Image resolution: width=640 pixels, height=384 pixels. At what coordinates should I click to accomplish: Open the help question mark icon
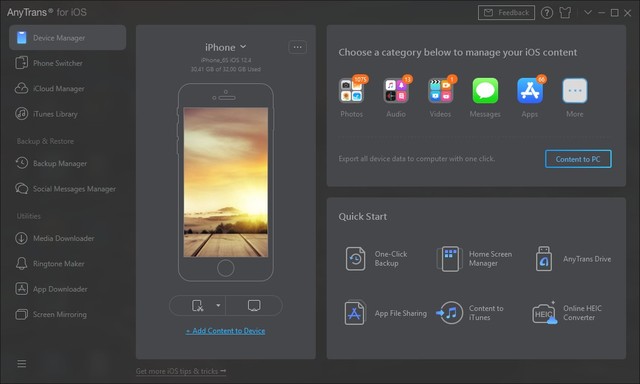(x=547, y=13)
